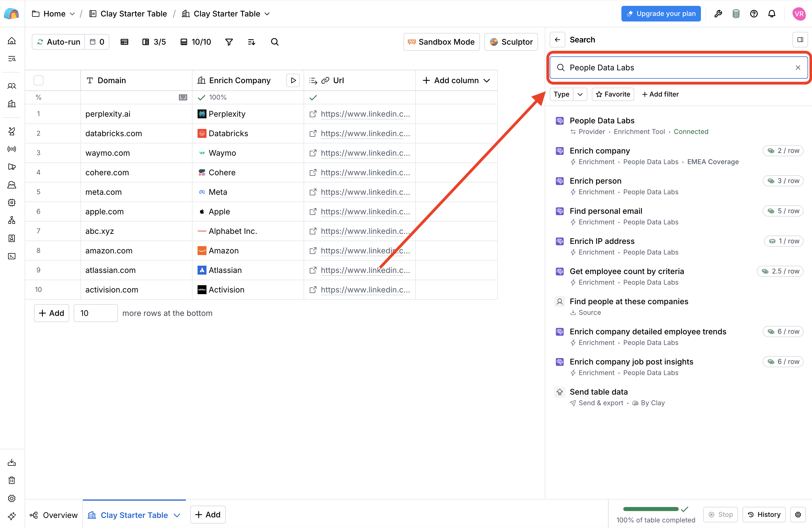Image resolution: width=812 pixels, height=528 pixels.
Task: Open the rows 10/10 selector
Action: coord(196,42)
